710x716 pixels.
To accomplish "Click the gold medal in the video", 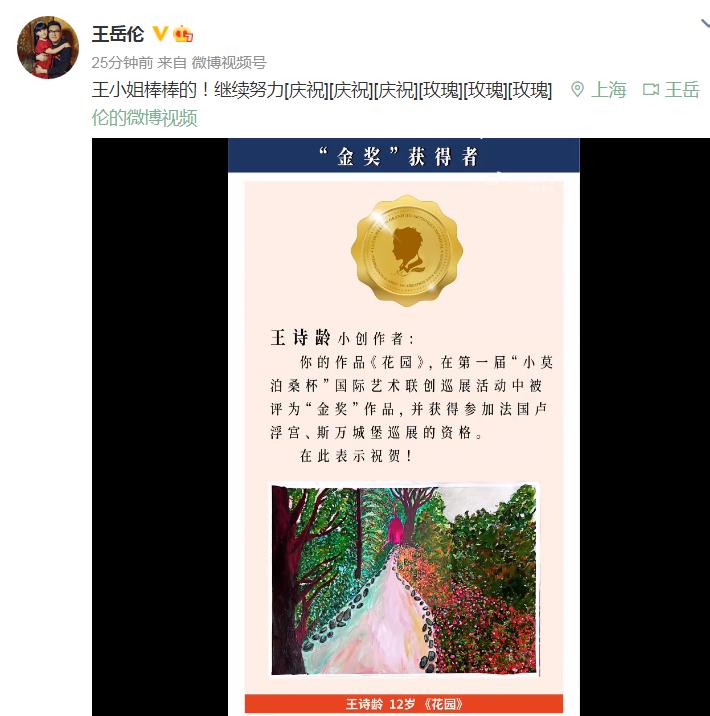I will click(407, 251).
